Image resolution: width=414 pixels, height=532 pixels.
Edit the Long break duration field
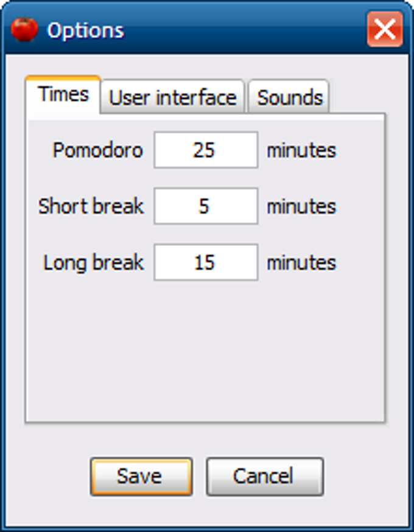206,262
